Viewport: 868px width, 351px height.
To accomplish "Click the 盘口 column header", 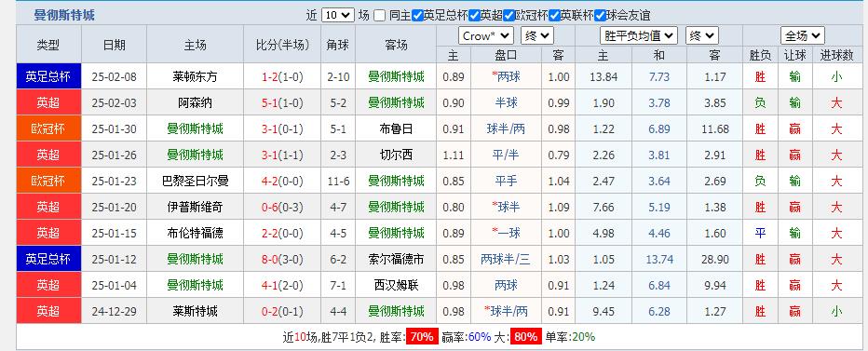I will tap(506, 55).
